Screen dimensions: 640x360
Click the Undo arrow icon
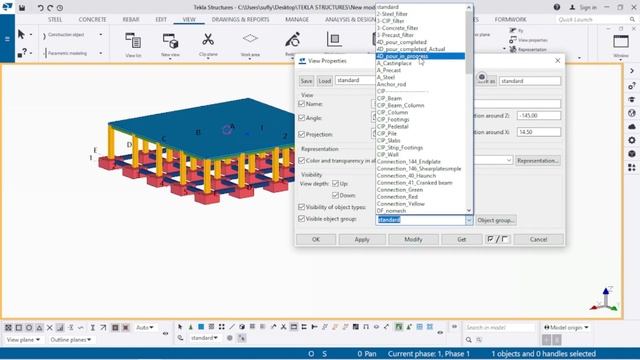[40, 8]
